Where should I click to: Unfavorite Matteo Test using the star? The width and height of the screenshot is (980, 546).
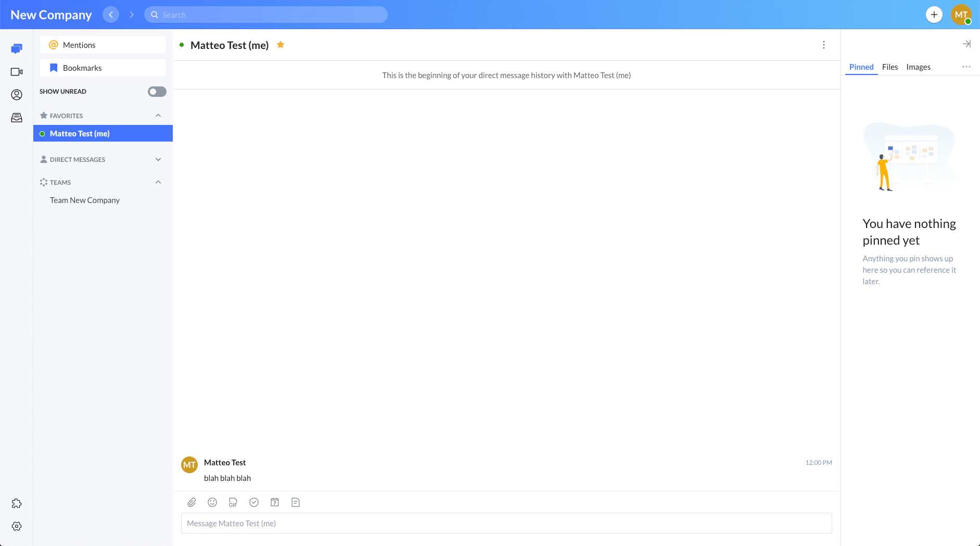(x=281, y=45)
